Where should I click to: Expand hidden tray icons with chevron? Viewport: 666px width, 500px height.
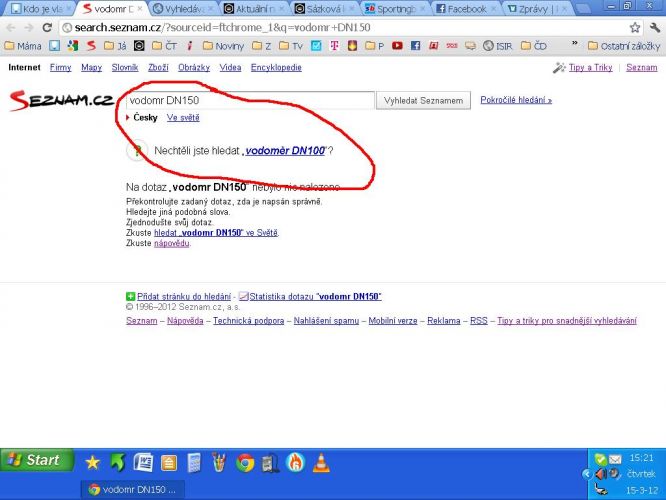tap(586, 474)
